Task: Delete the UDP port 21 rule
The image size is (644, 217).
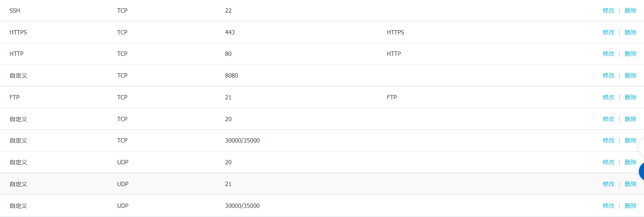Action: pyautogui.click(x=631, y=184)
